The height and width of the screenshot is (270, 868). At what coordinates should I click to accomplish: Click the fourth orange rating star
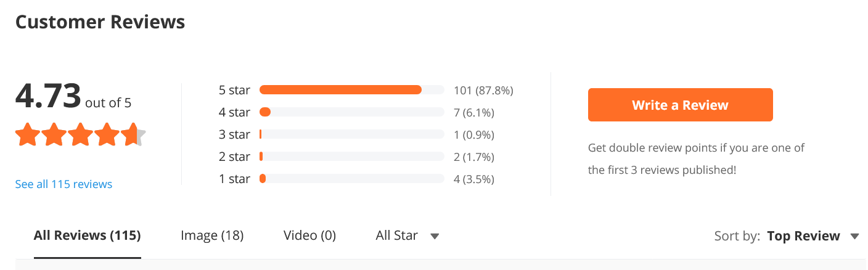click(x=107, y=134)
